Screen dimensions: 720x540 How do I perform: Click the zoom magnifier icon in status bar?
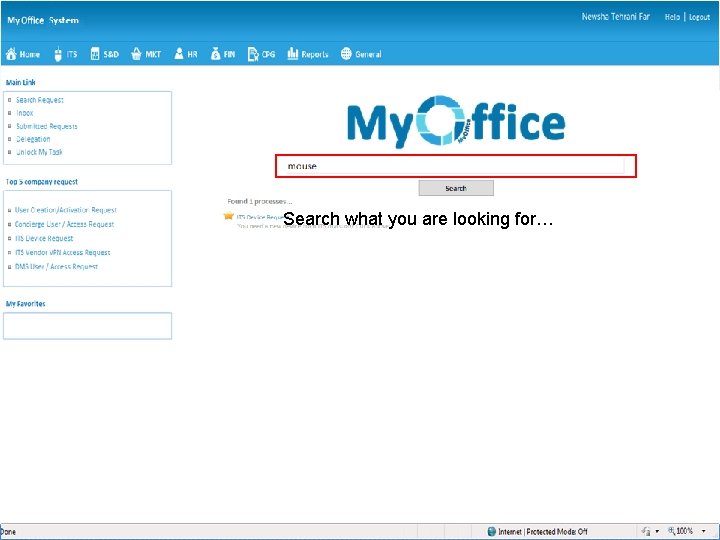[x=671, y=531]
